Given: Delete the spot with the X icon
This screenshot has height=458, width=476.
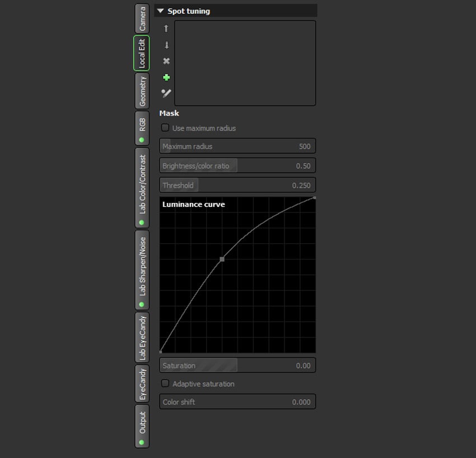Looking at the screenshot, I should coord(166,61).
